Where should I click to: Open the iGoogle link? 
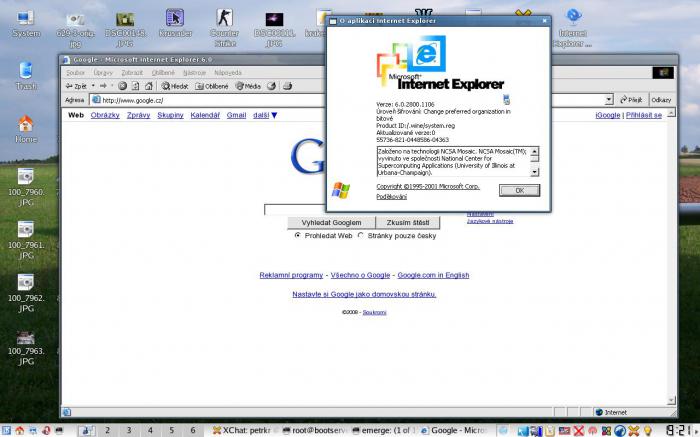[x=608, y=115]
